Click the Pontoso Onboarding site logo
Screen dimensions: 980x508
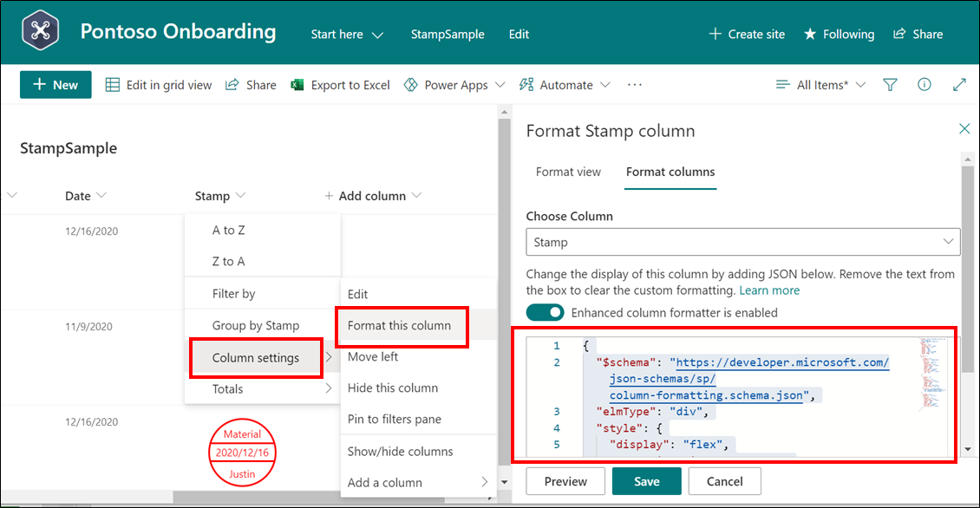pos(40,30)
